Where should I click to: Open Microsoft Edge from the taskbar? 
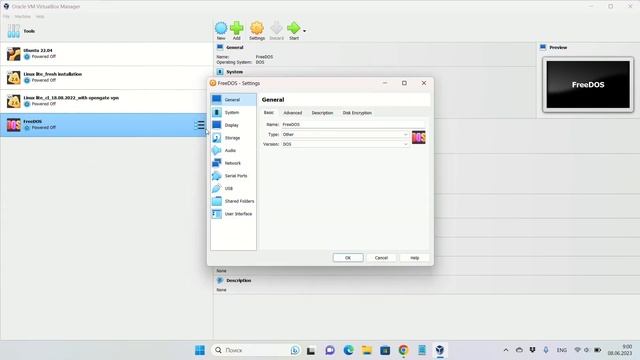(x=348, y=350)
